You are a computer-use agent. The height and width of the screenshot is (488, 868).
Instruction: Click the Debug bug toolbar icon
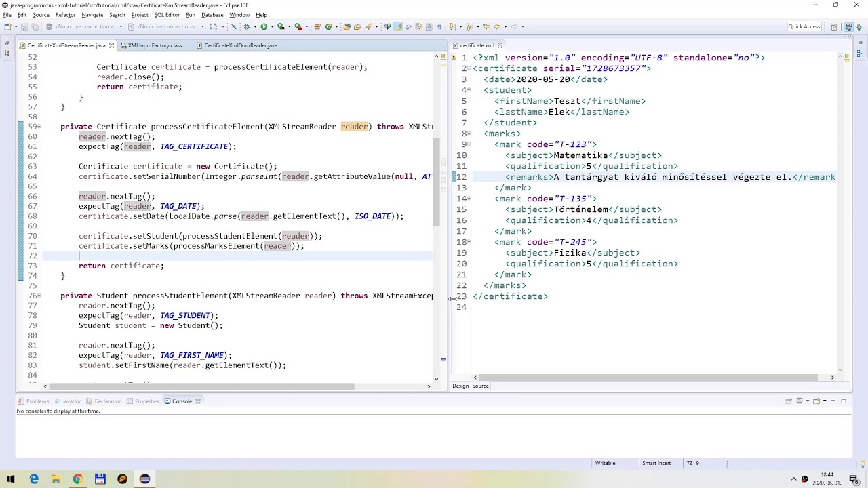coord(246,26)
